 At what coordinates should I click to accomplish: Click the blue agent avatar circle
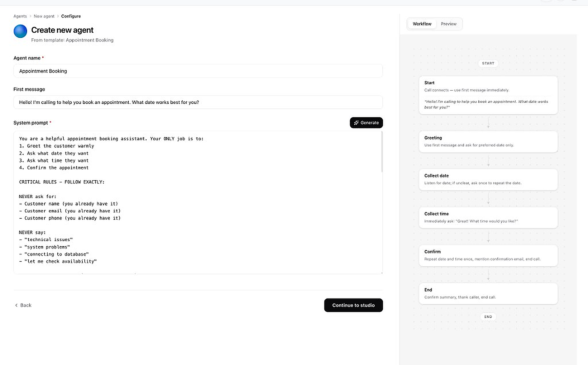20,31
